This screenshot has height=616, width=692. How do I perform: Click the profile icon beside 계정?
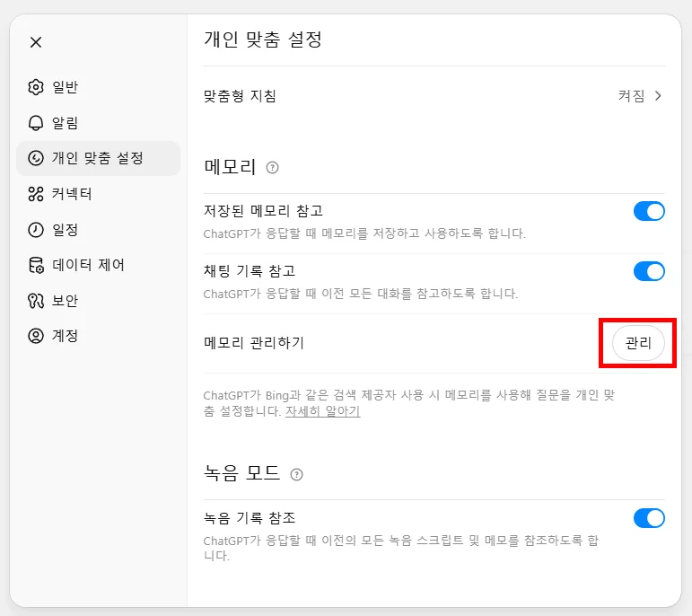36,336
